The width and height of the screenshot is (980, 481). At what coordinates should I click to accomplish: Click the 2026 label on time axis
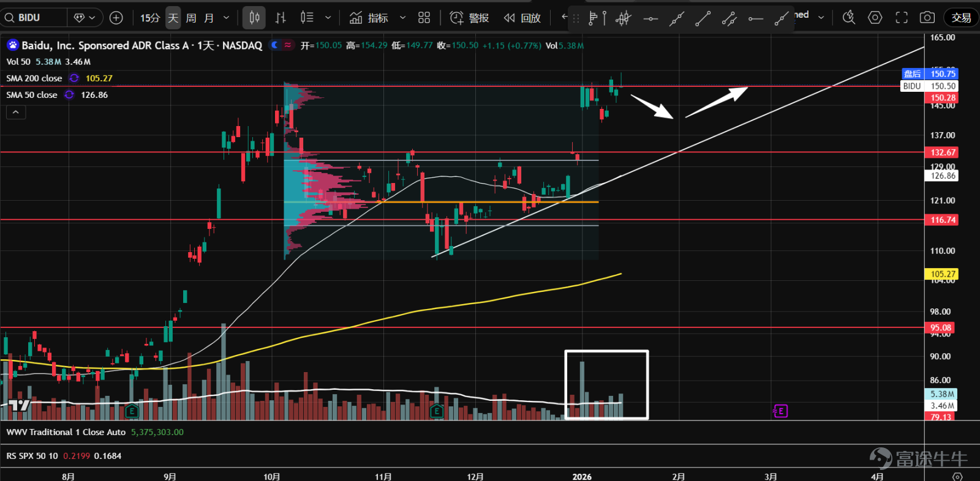click(582, 476)
